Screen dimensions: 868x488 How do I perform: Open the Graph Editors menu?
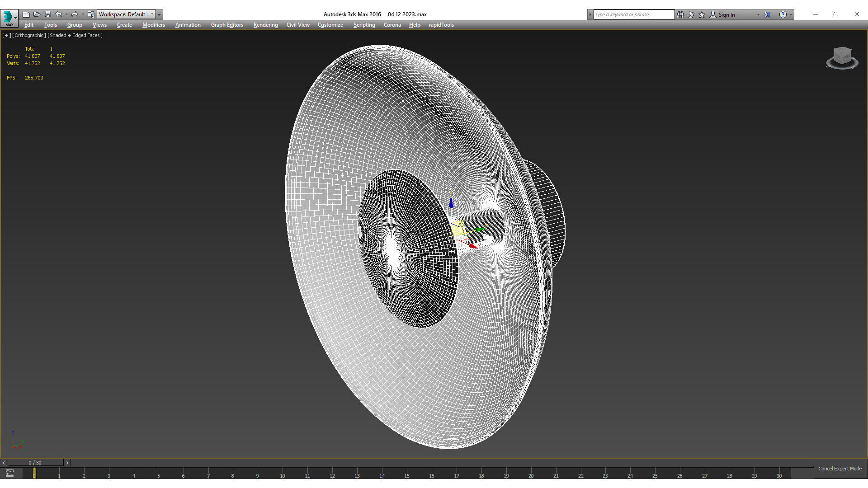pyautogui.click(x=227, y=25)
